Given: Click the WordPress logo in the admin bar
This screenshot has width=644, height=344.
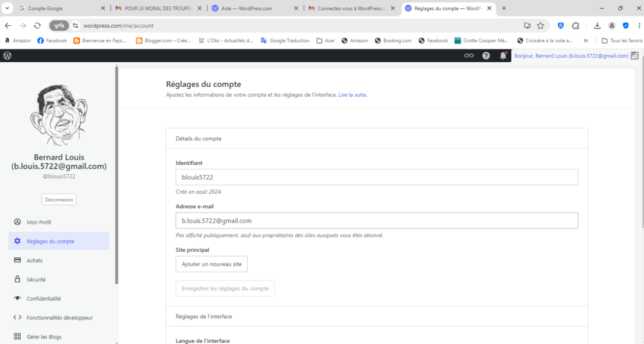Looking at the screenshot, I should point(8,55).
